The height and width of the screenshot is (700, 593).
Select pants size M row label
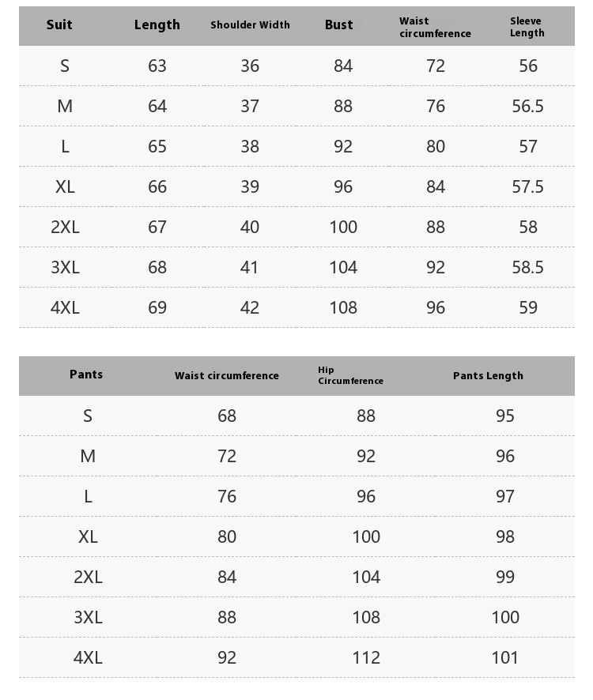click(x=88, y=456)
